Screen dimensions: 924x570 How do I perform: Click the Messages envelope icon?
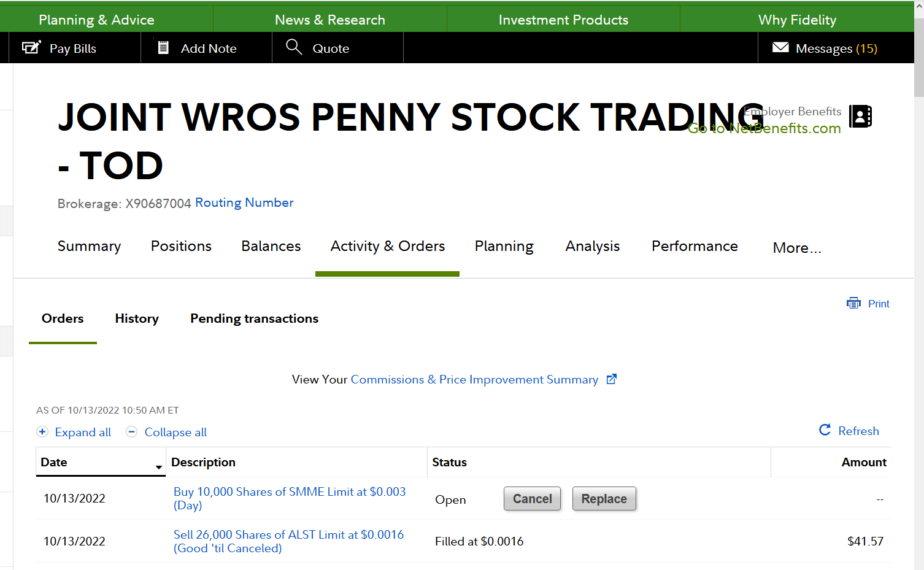tap(780, 47)
